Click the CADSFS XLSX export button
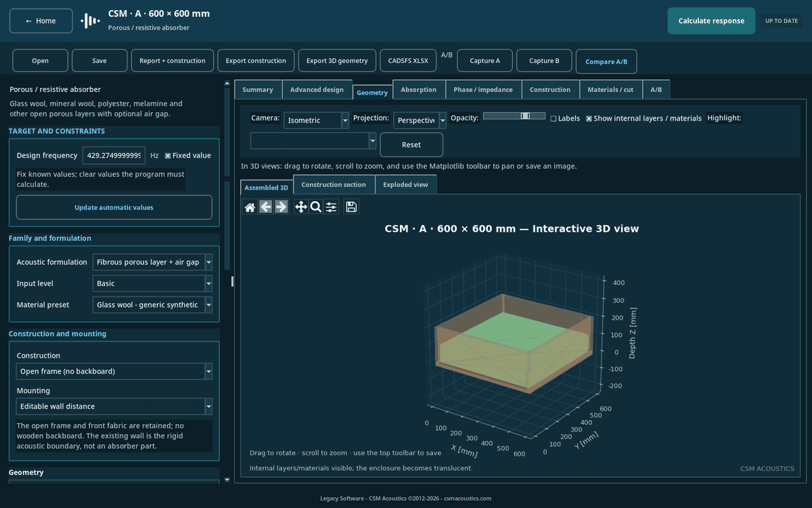The image size is (812, 508). coord(408,61)
